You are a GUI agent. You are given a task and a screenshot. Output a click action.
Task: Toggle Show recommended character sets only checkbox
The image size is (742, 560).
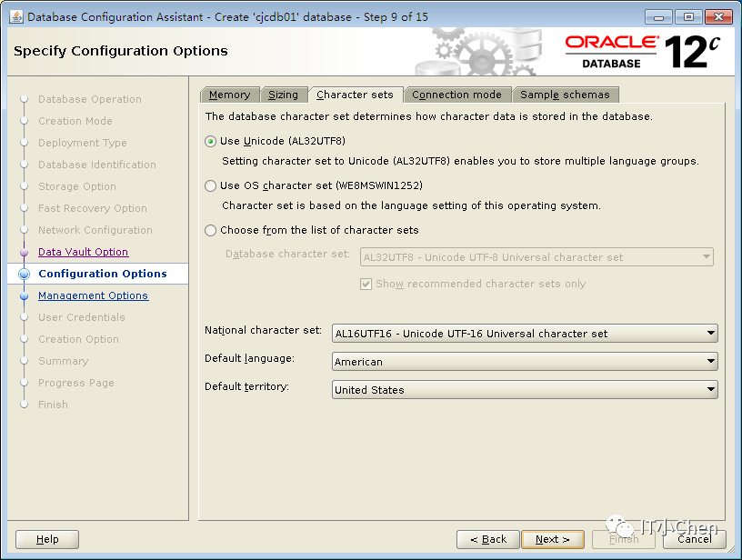366,284
